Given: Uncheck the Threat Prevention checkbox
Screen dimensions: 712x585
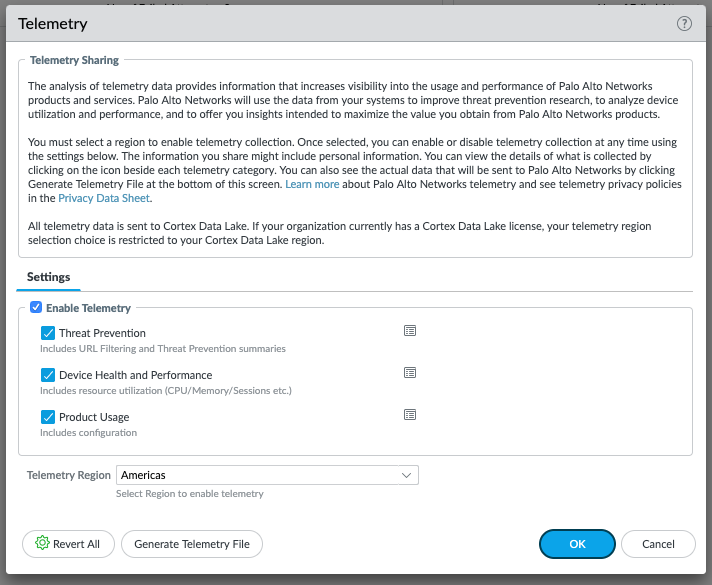Looking at the screenshot, I should click(x=48, y=333).
